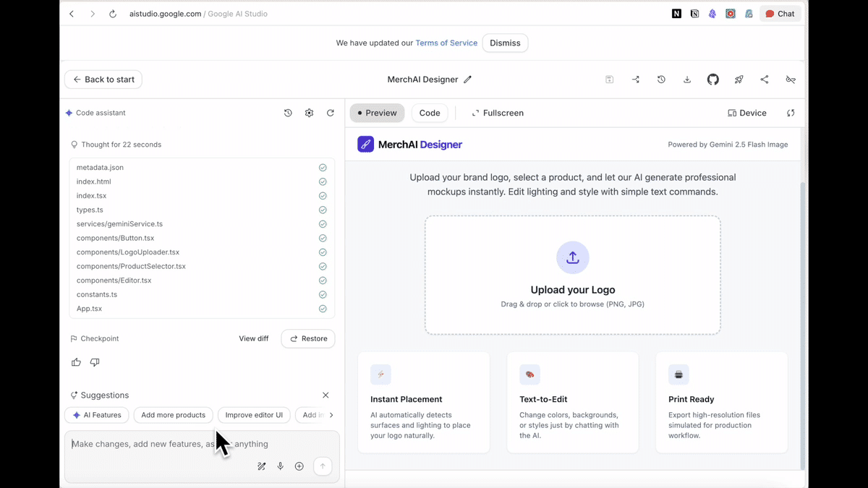This screenshot has width=868, height=488.
Task: Click the rocket deploy icon
Action: (x=739, y=80)
